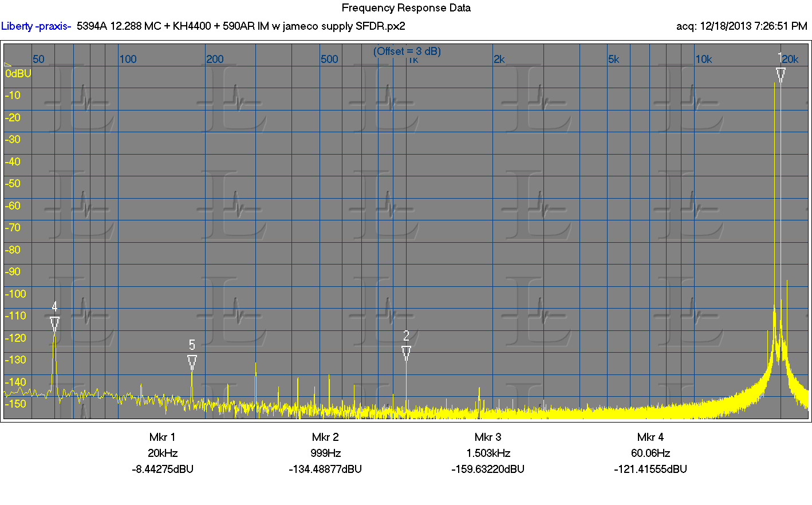Click the '10k' frequency axis label

tap(704, 60)
